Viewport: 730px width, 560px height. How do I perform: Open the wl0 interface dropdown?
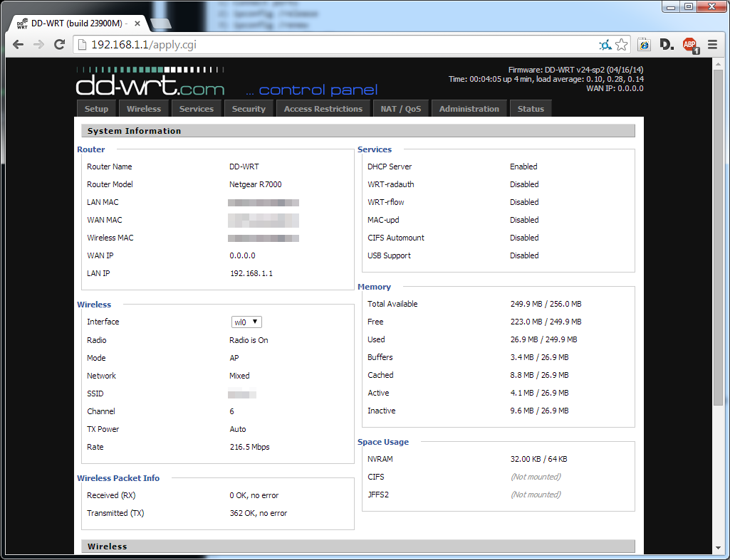point(246,322)
